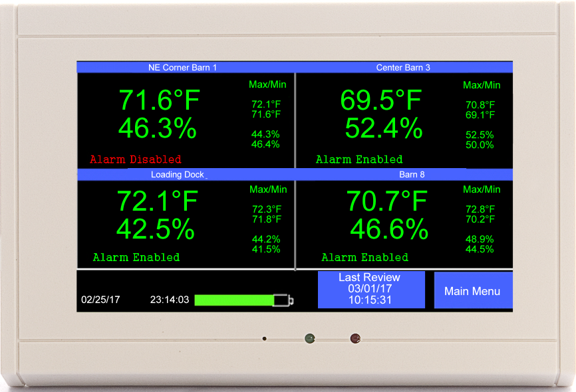Select the Loading Dock panel header
Image resolution: width=576 pixels, height=392 pixels.
[177, 175]
